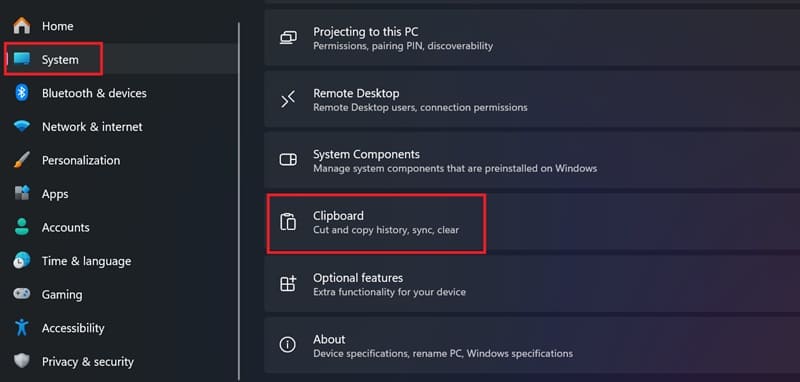Click the Gaming controller icon

tap(22, 294)
